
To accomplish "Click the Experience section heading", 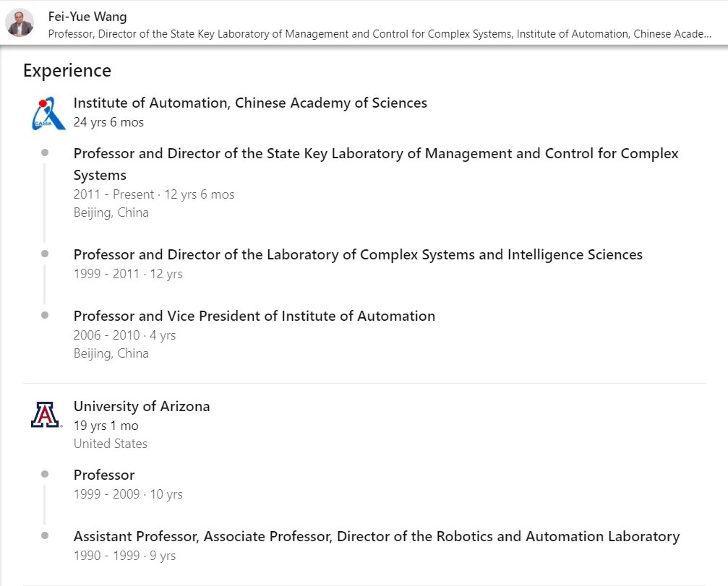I will point(67,70).
